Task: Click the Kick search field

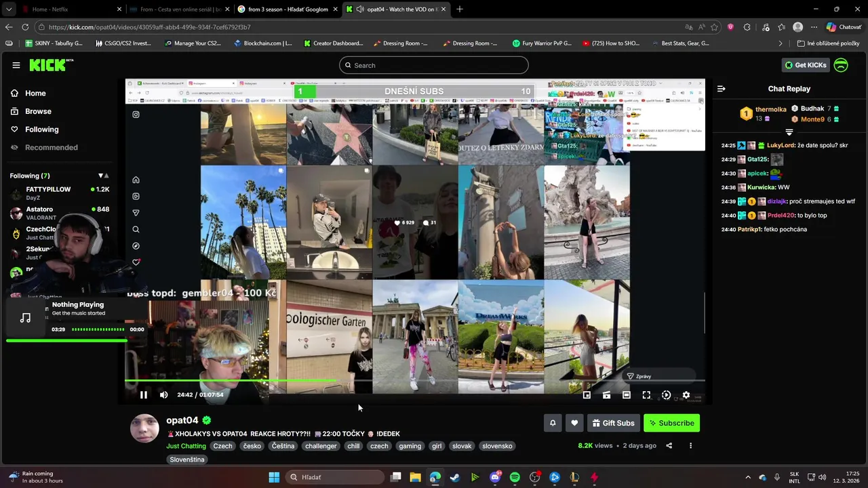Action: (x=434, y=65)
